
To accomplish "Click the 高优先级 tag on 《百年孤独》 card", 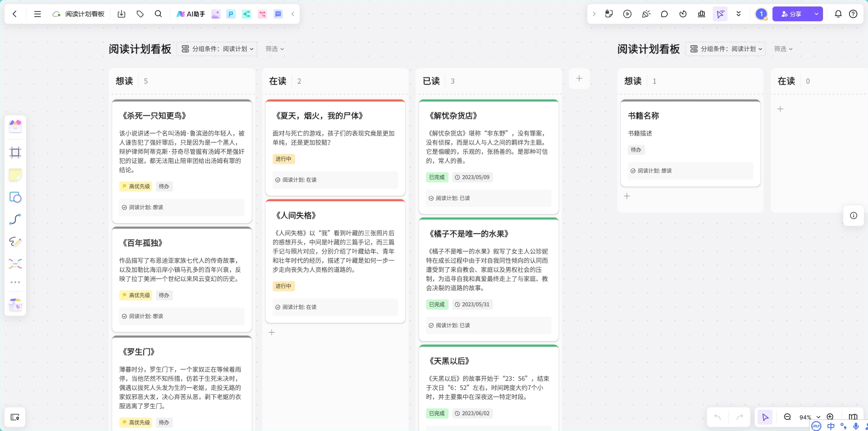I will coord(135,295).
